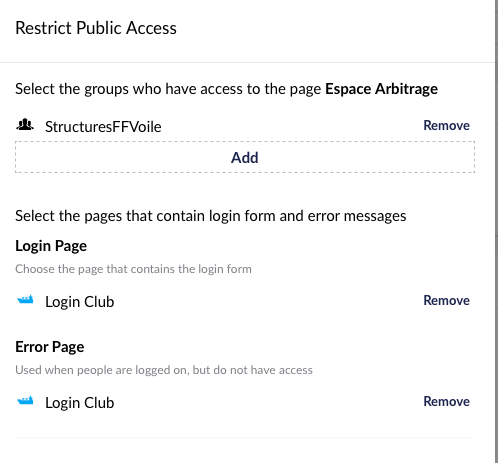498x463 pixels.
Task: Remove the Login Club error page
Action: click(x=446, y=401)
